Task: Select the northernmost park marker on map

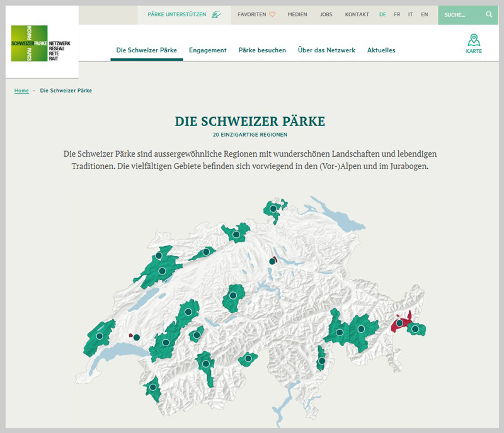Action: pyautogui.click(x=273, y=208)
